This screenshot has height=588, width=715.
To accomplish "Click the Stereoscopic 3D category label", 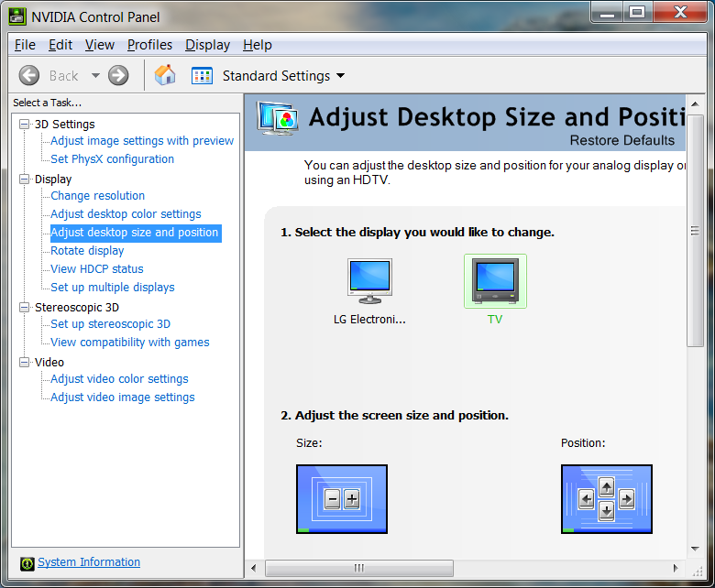I will (77, 308).
